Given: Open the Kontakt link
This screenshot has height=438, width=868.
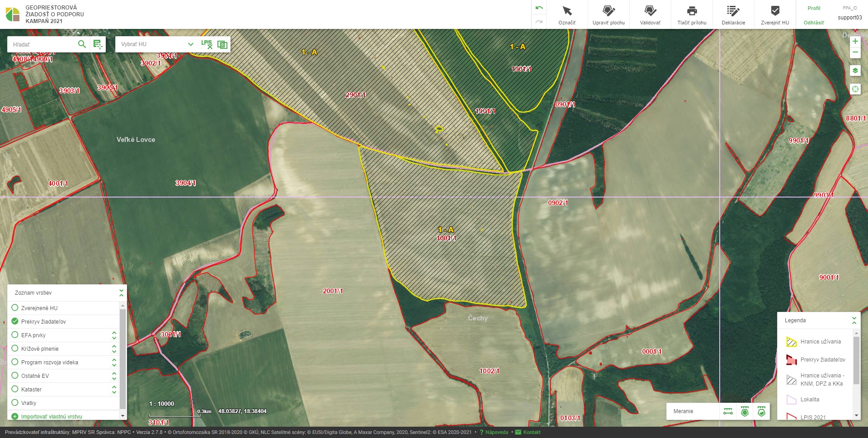Looking at the screenshot, I should point(532,432).
